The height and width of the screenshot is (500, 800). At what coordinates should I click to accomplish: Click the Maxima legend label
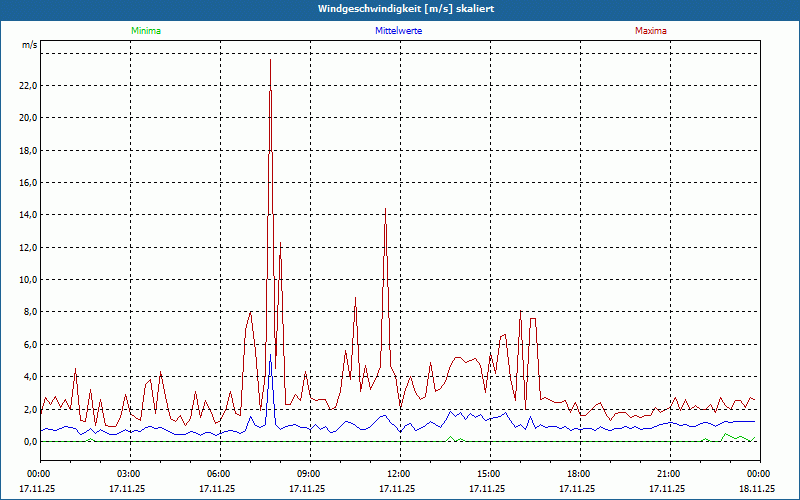coord(651,31)
